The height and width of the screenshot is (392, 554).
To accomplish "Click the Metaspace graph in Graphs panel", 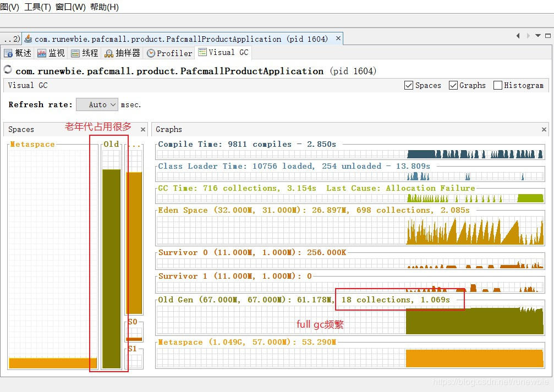I will coord(350,358).
